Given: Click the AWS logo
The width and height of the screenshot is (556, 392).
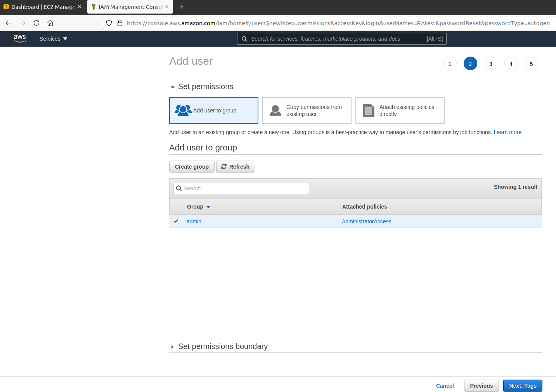Looking at the screenshot, I should [x=20, y=38].
